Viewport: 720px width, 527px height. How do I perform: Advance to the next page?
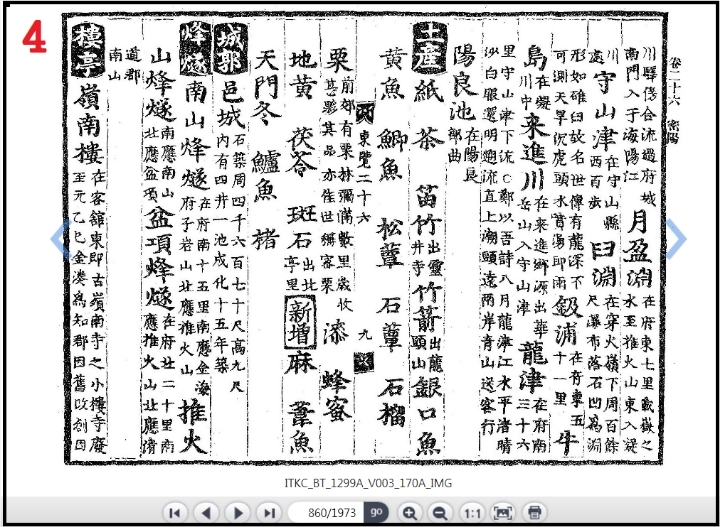(237, 512)
